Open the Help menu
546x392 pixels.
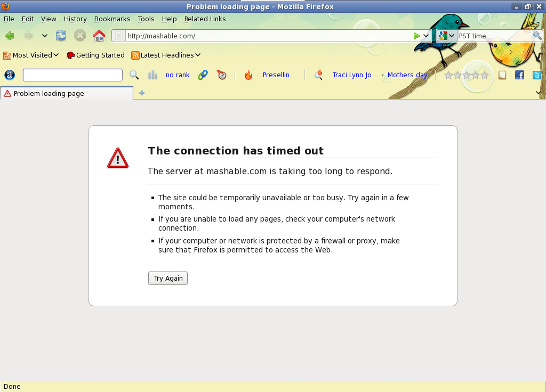point(169,19)
